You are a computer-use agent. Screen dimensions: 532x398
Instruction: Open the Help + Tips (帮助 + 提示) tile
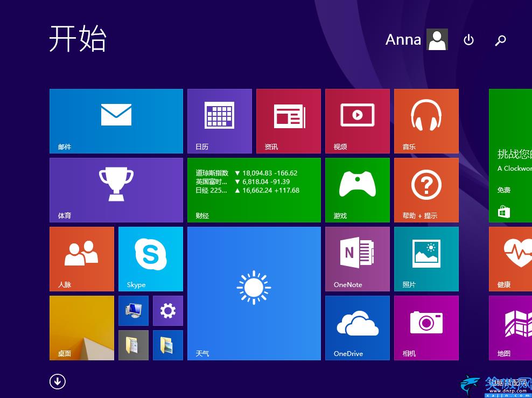pos(426,190)
